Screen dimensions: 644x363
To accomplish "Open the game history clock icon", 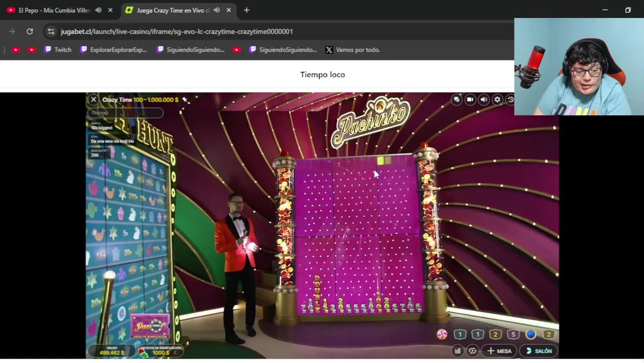I will [510, 100].
